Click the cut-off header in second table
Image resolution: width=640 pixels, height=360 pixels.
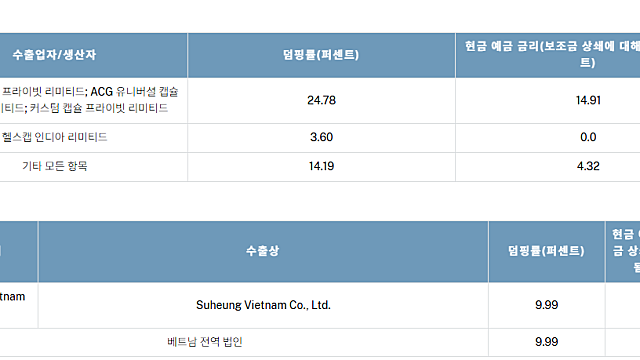623,251
